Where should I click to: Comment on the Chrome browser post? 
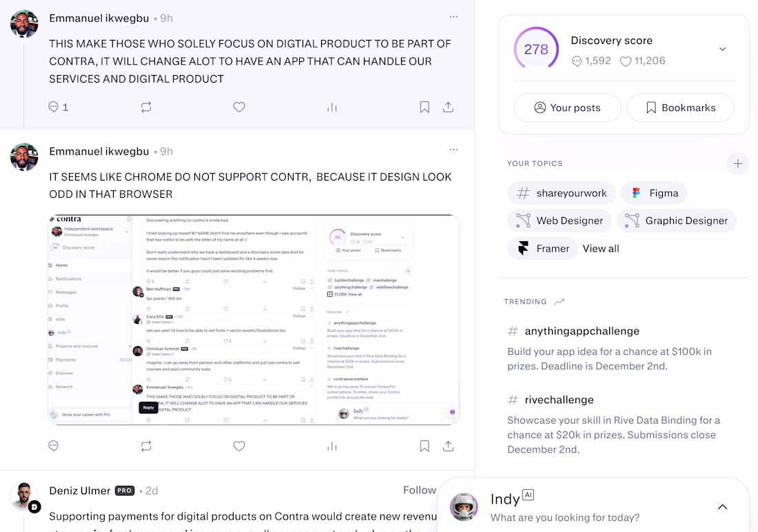tap(53, 446)
